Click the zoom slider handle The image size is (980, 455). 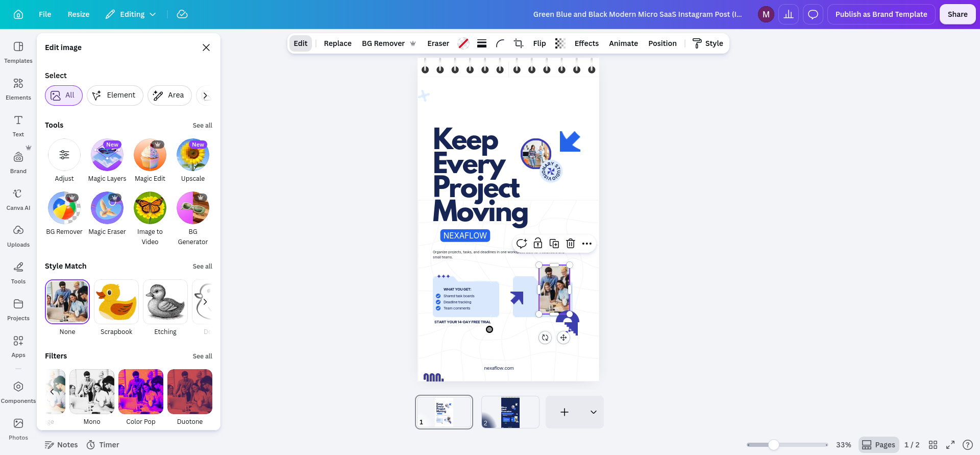tap(774, 445)
